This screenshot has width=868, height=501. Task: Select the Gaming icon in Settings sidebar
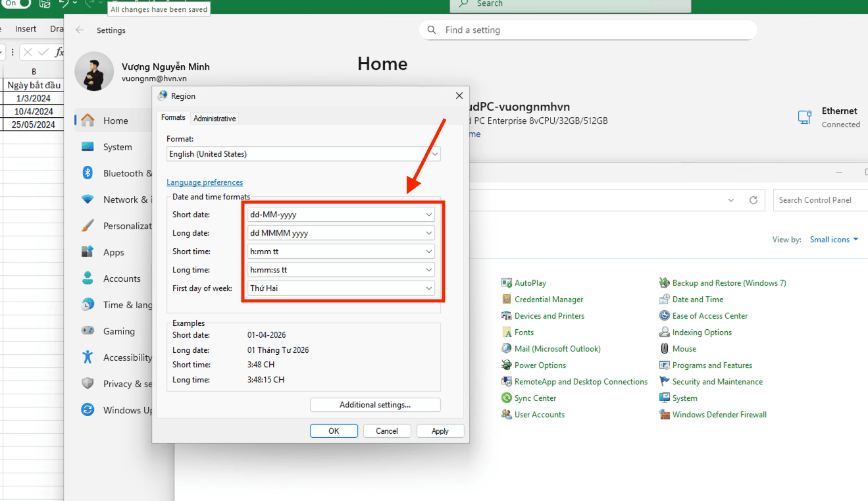(88, 331)
